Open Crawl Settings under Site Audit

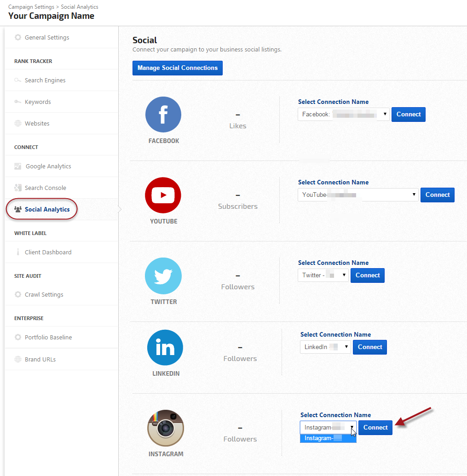tap(44, 294)
